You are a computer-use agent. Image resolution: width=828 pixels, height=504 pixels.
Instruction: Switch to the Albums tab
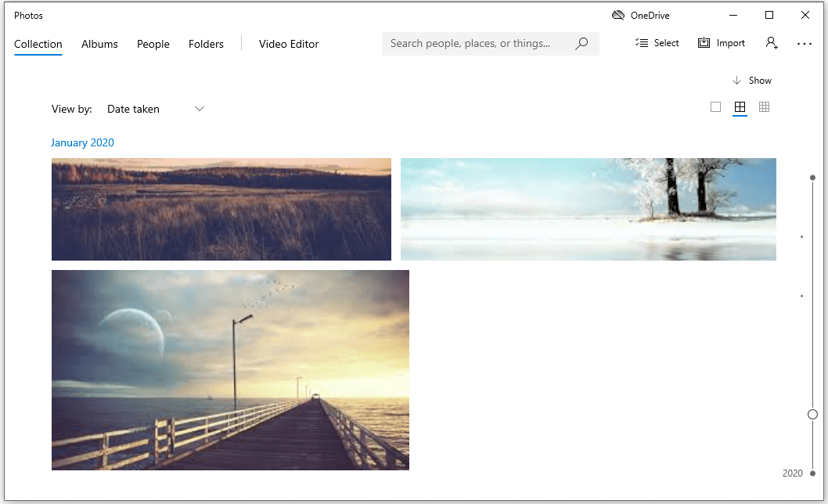point(99,44)
